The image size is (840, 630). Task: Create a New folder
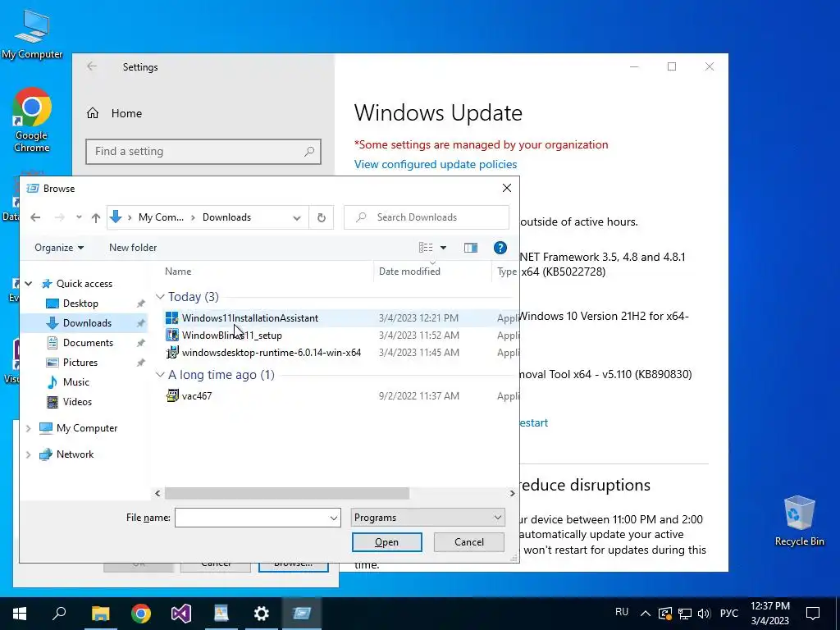[x=133, y=248]
